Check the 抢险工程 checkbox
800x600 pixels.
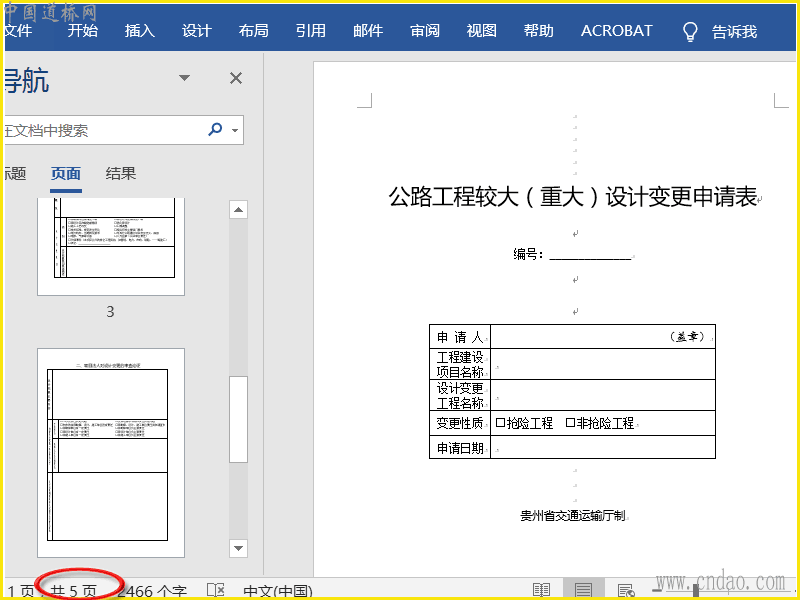pyautogui.click(x=501, y=423)
